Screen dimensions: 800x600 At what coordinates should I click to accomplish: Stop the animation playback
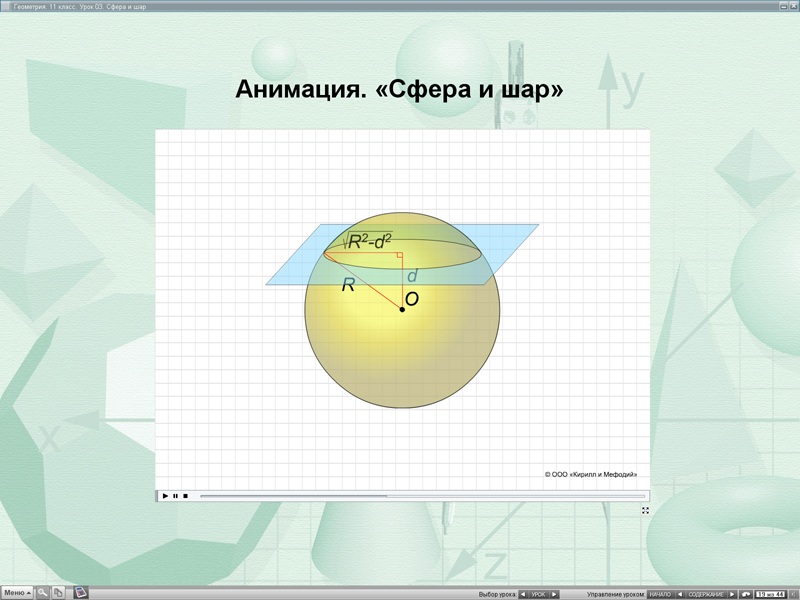[x=185, y=496]
